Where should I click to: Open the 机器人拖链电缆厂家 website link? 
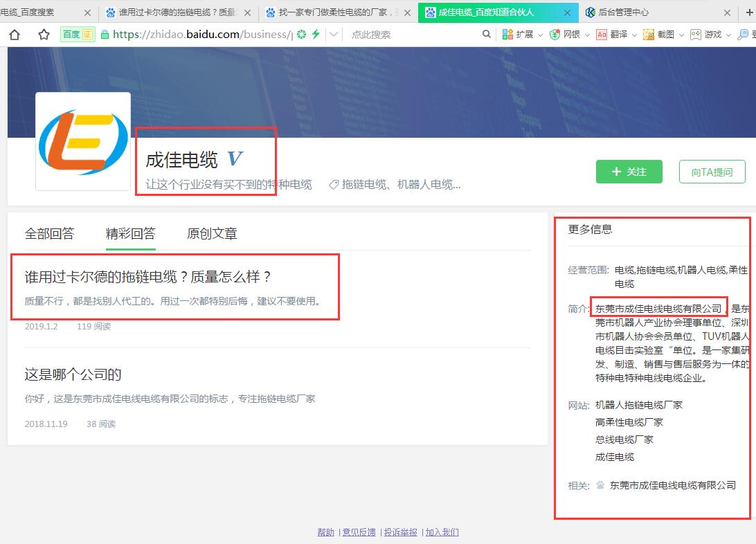pyautogui.click(x=638, y=405)
